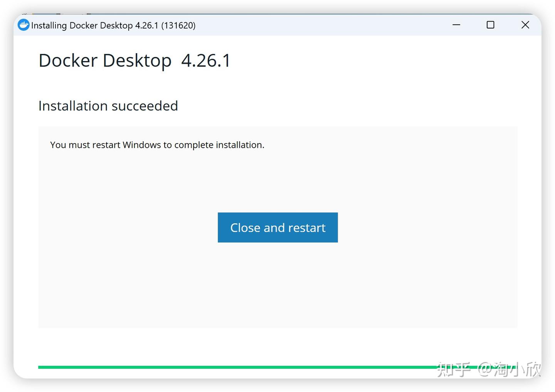Click the minimize icon on installer window

tap(456, 25)
